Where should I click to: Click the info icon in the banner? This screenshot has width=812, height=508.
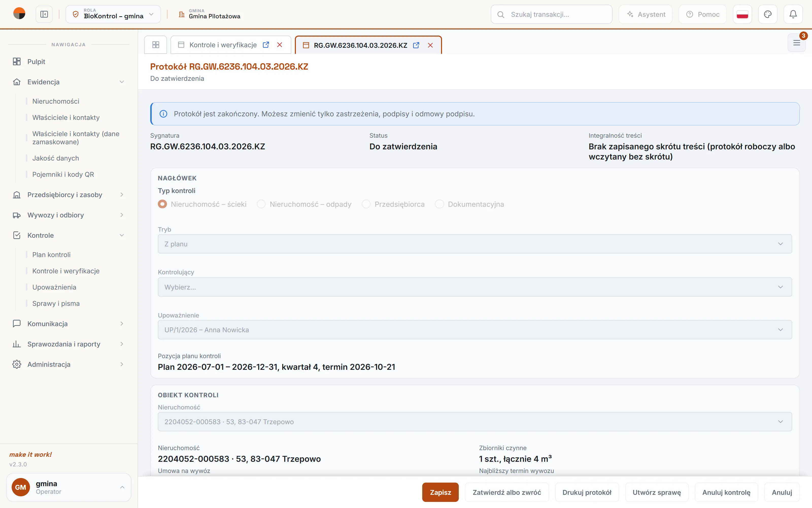click(163, 114)
